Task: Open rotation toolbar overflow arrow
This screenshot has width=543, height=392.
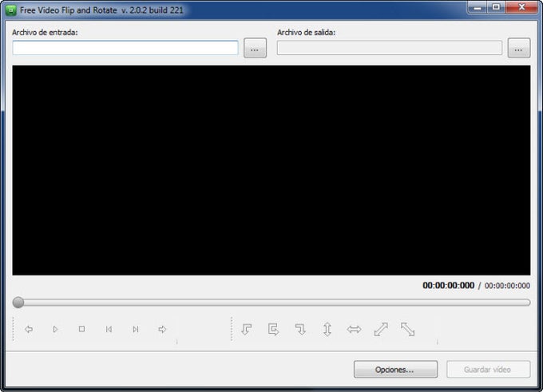Action: pyautogui.click(x=438, y=343)
